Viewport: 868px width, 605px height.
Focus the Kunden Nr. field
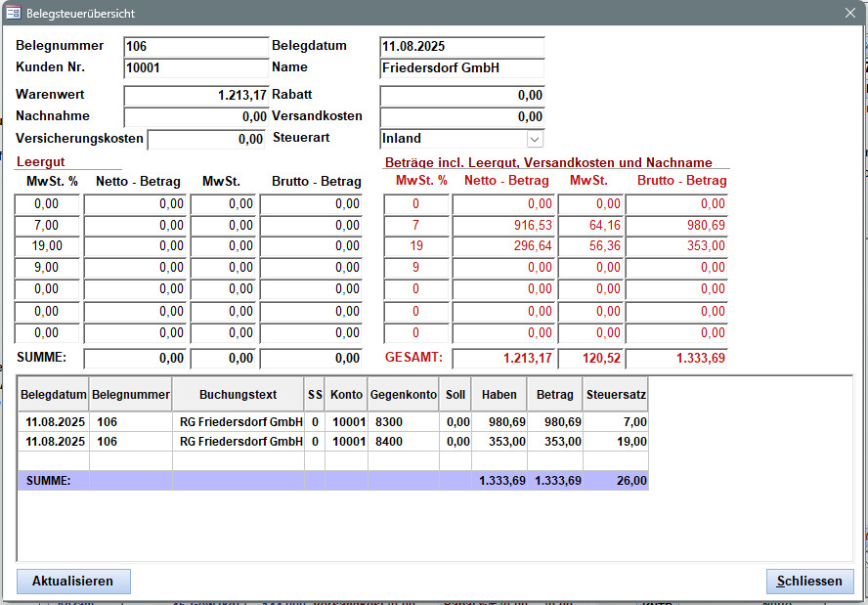(195, 68)
